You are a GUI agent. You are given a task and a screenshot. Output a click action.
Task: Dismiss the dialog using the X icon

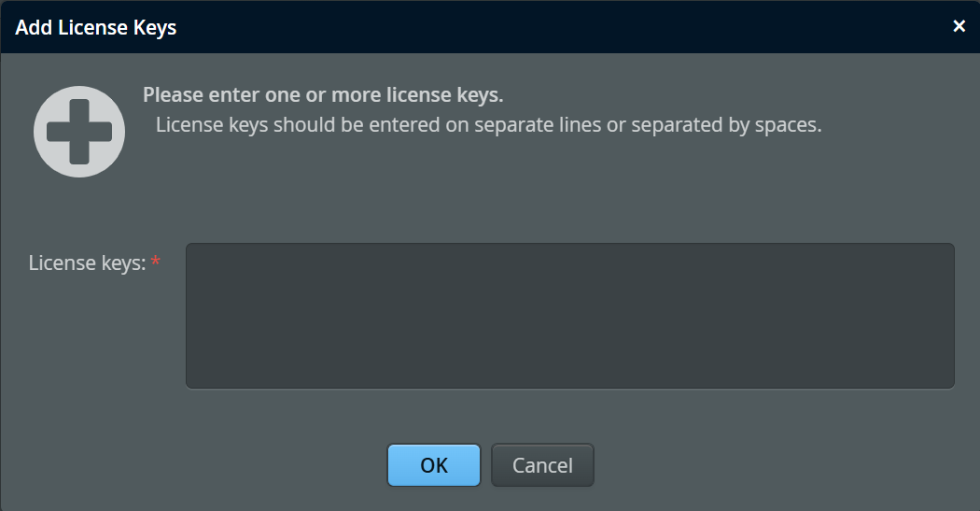[x=959, y=26]
